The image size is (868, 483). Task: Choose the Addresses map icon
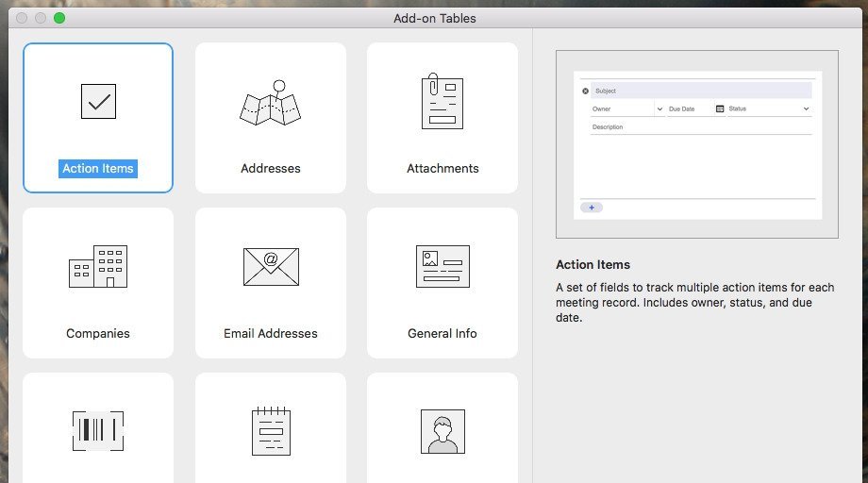[x=271, y=102]
